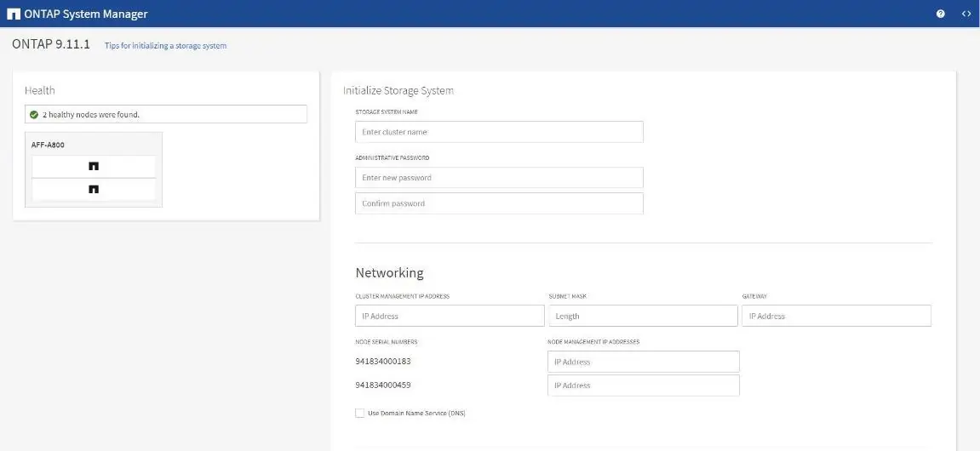Click the SUBNET MASK label
Screen dimensions: 980x451
point(567,296)
